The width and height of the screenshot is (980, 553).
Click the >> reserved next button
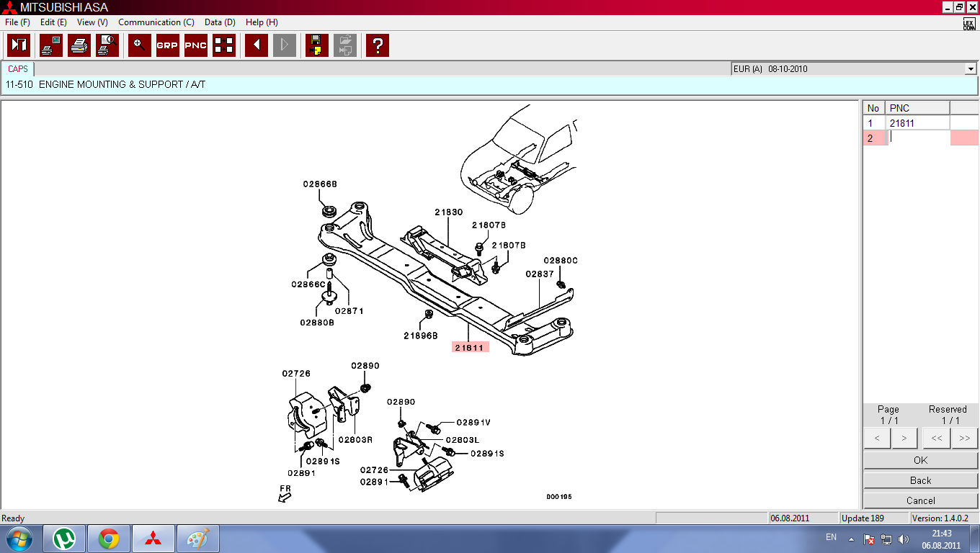(x=964, y=437)
